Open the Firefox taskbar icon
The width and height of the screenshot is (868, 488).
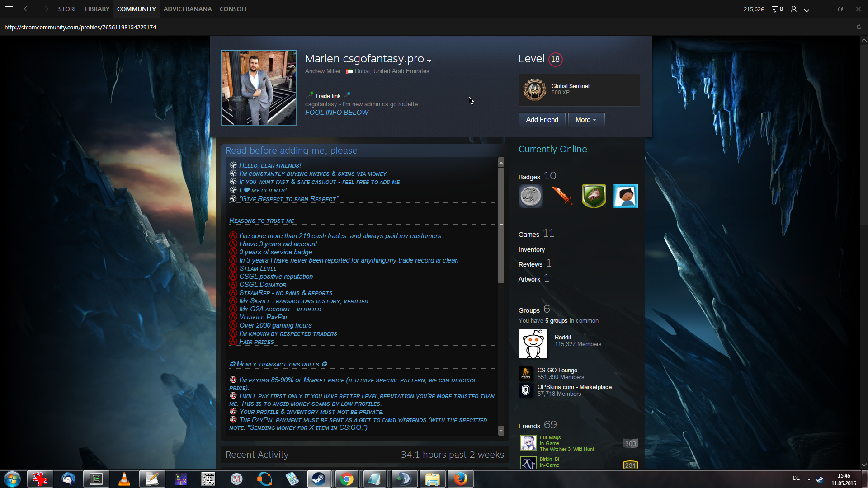[x=460, y=479]
